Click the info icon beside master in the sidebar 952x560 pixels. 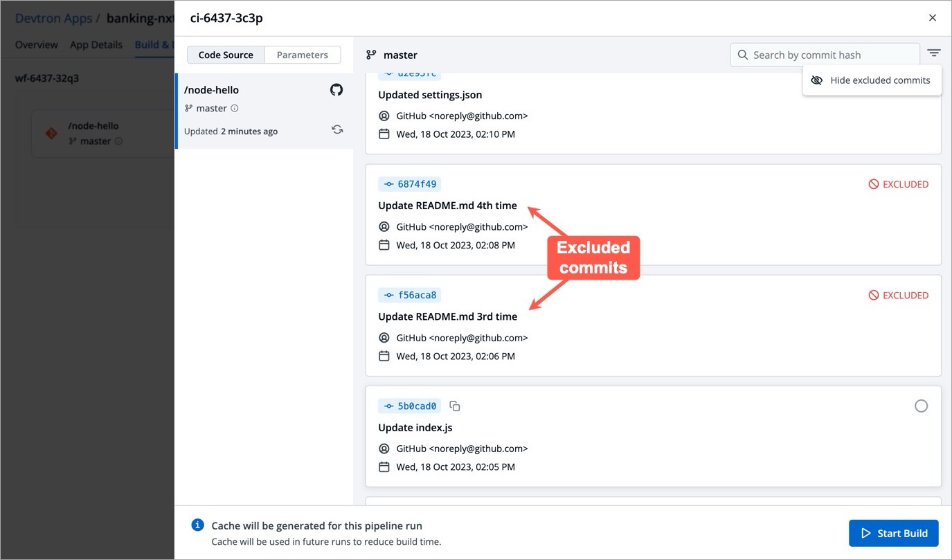235,109
